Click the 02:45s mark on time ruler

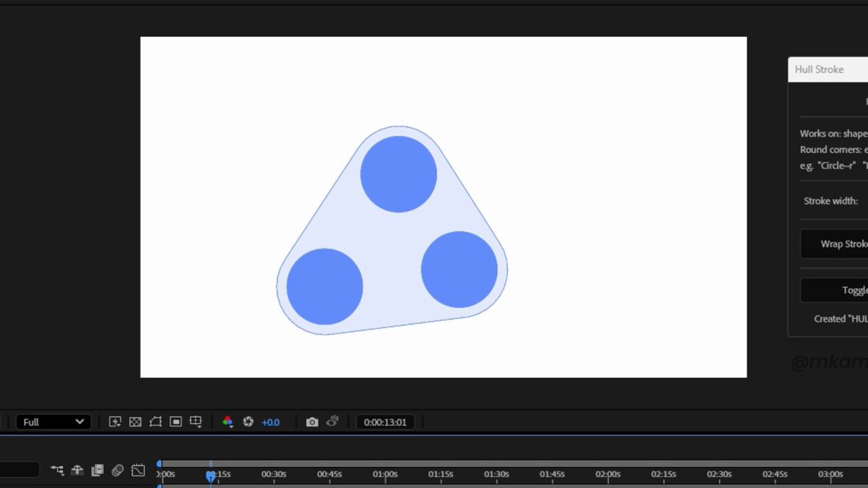click(x=775, y=474)
